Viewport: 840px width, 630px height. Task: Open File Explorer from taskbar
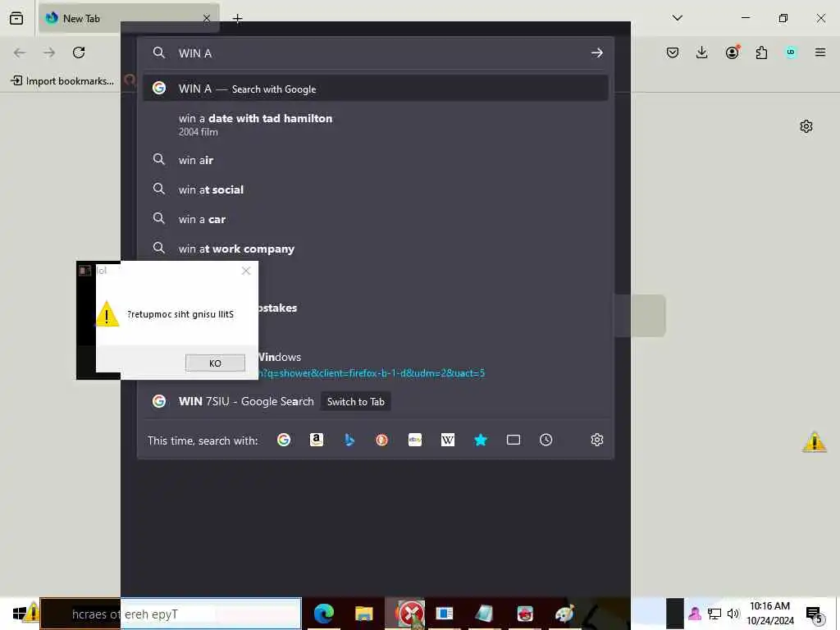click(363, 614)
